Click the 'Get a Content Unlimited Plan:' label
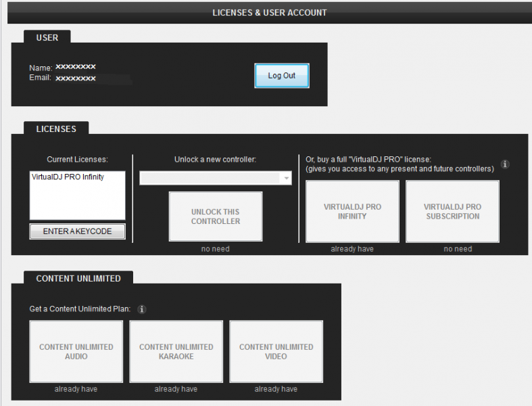532x406 pixels. tap(80, 309)
